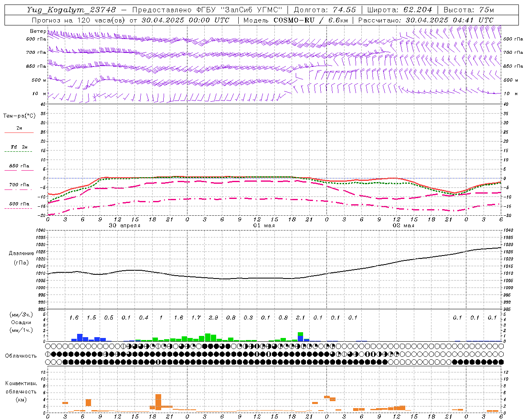The width and height of the screenshot is (525, 420).
Task: Click the 'Ветер' wind panel label
Action: (38, 31)
